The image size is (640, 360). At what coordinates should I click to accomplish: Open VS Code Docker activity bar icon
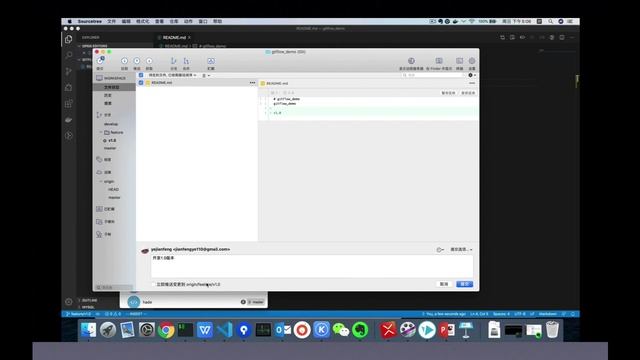tap(69, 120)
